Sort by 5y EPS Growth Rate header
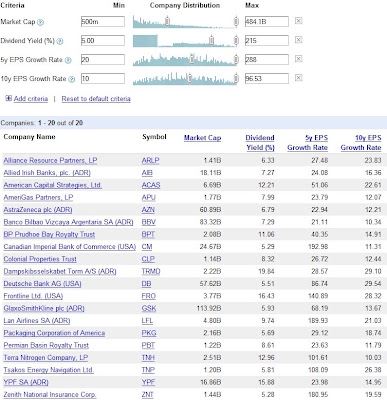 308,143
